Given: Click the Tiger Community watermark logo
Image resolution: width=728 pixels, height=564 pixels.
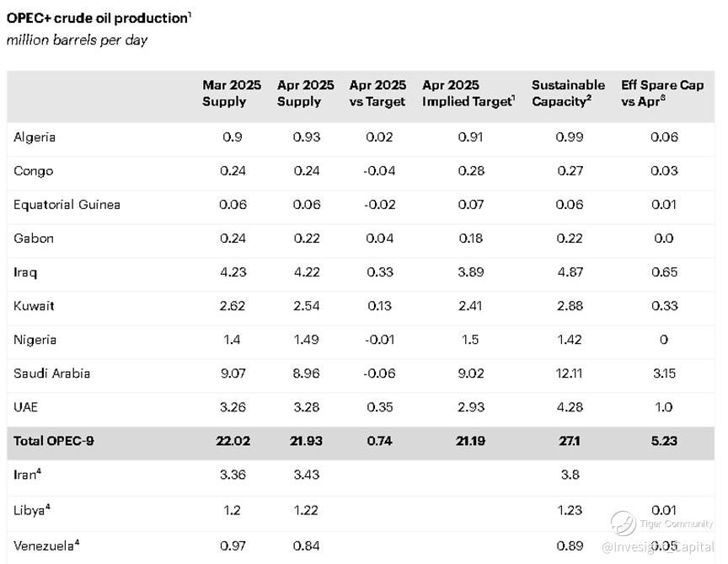Looking at the screenshot, I should point(623,523).
